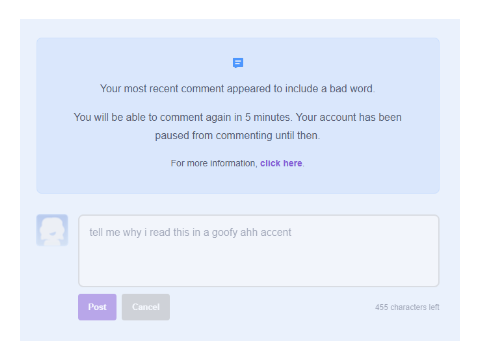Click the "For more information" label
Image resolution: width=480 pixels, height=360 pixels.
click(x=214, y=163)
